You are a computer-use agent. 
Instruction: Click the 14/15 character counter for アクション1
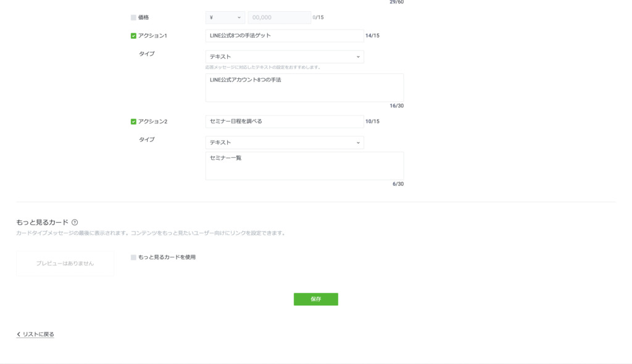[372, 36]
